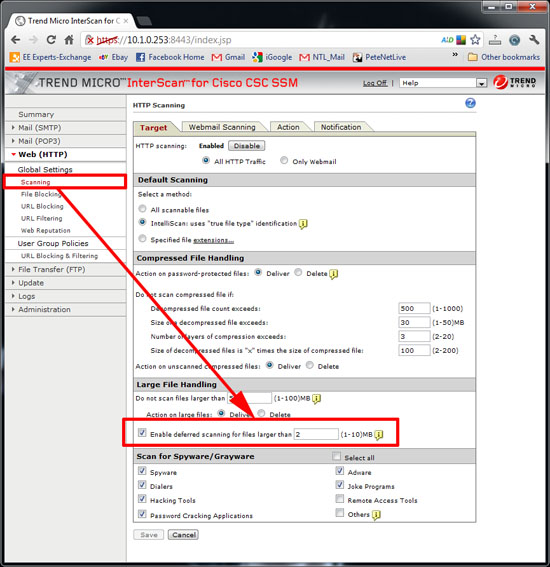Click the colorful squares extension icon
The width and height of the screenshot is (550, 567).
[x=461, y=40]
